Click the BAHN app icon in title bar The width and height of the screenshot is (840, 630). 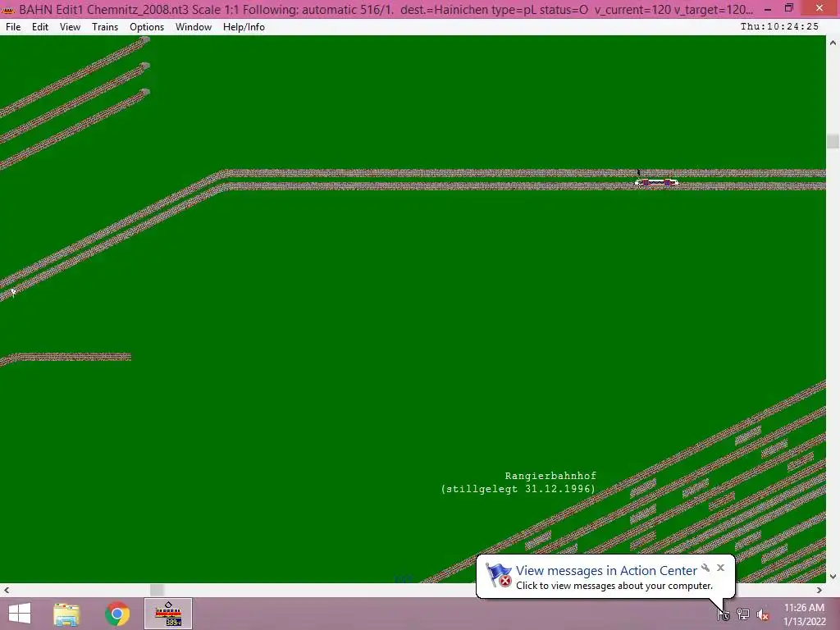[8, 9]
